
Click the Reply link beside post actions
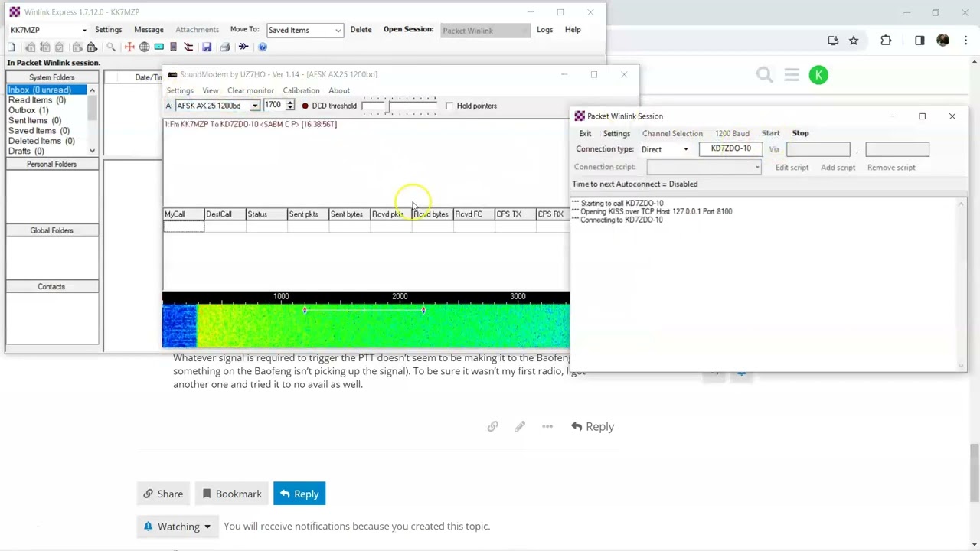tap(592, 426)
